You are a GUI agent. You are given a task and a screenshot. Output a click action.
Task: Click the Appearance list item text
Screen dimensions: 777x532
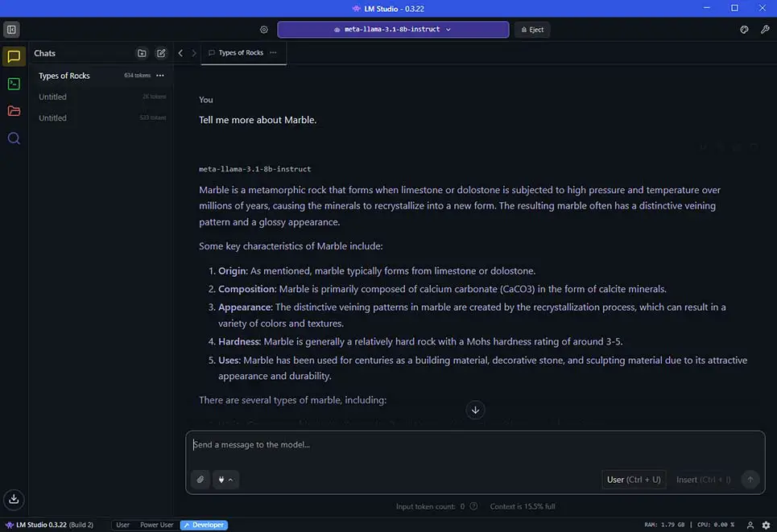(472, 315)
